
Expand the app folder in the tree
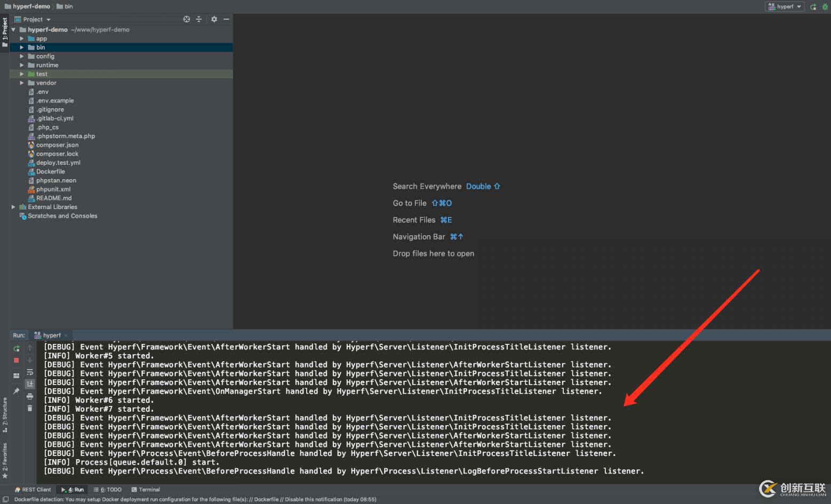coord(22,39)
